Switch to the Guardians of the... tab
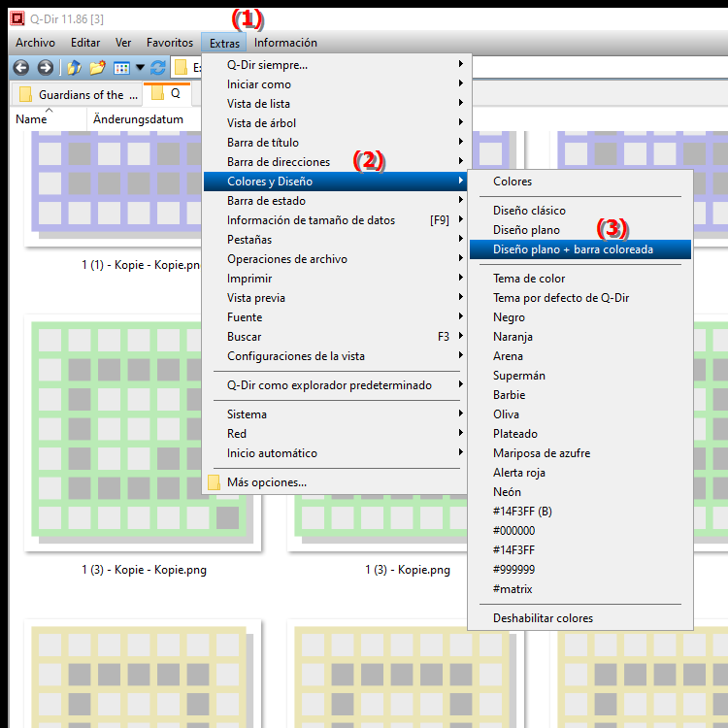Viewport: 728px width, 728px height. pyautogui.click(x=77, y=95)
